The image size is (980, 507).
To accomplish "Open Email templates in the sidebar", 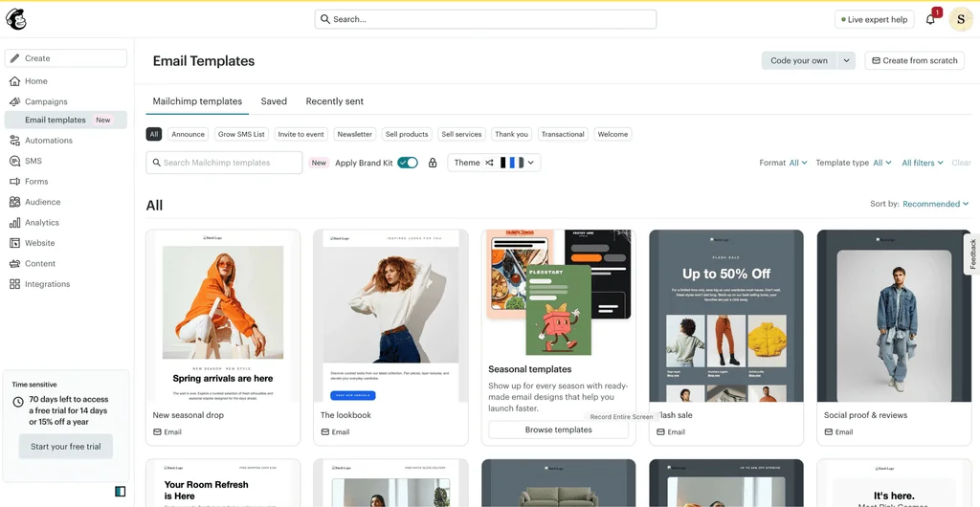I will tap(66, 120).
